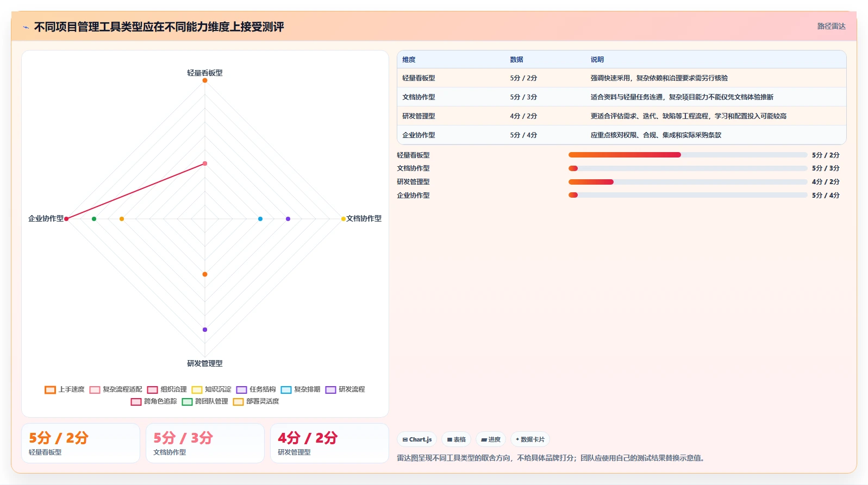
Task: Toggle the 跨角色追踪 legend item
Action: 154,401
